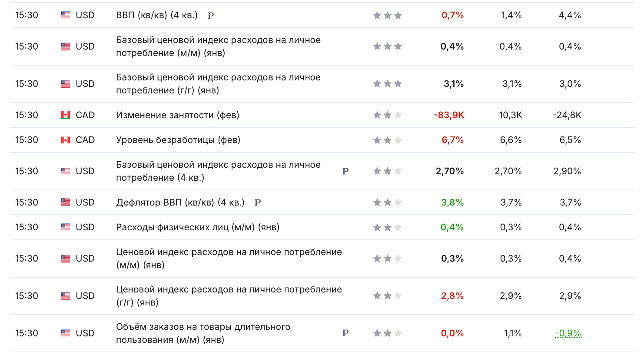644x352 pixels.
Task: Click the underlined revised value -0,9%
Action: point(568,333)
